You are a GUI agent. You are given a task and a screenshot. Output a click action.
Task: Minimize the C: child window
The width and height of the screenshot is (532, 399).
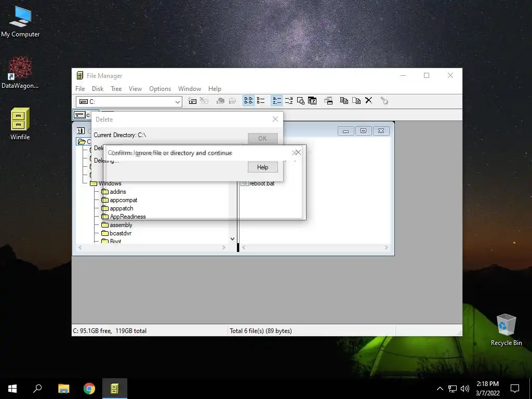345,131
